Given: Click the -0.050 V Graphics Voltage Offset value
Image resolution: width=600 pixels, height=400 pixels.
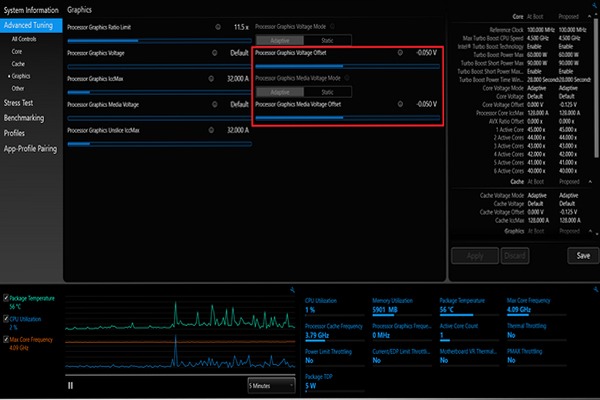Looking at the screenshot, I should pyautogui.click(x=426, y=52).
